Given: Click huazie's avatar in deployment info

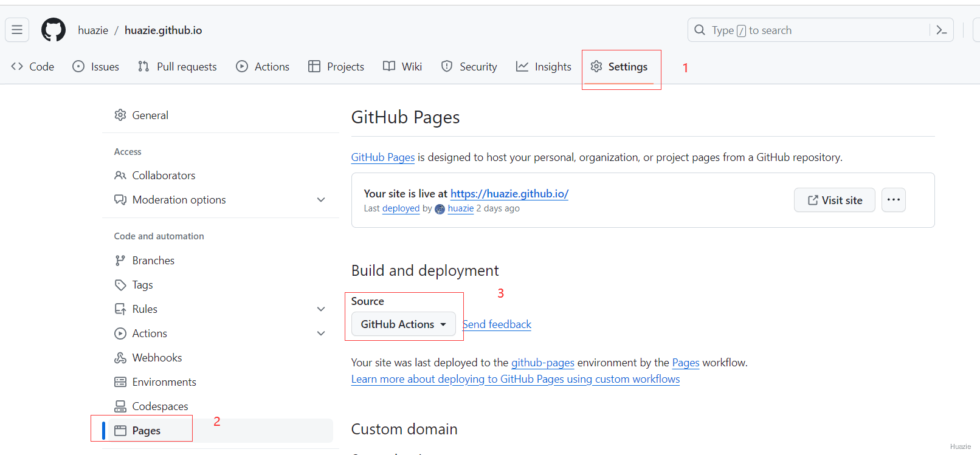Looking at the screenshot, I should click(x=440, y=209).
